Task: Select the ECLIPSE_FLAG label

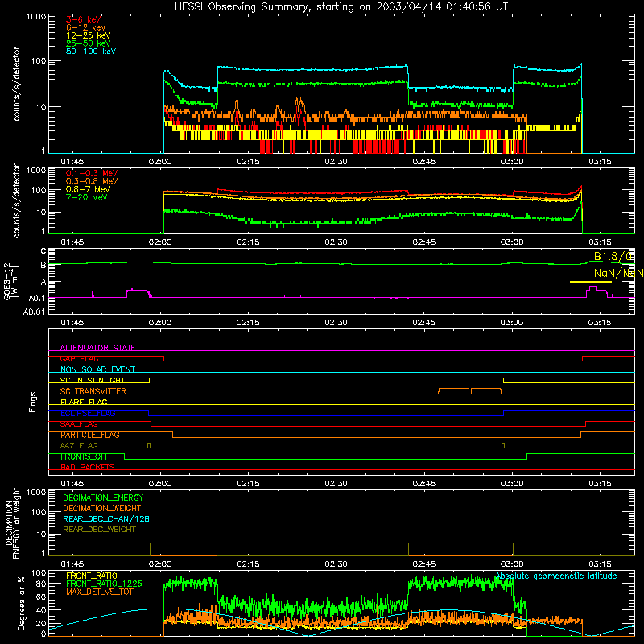Action: click(x=88, y=413)
